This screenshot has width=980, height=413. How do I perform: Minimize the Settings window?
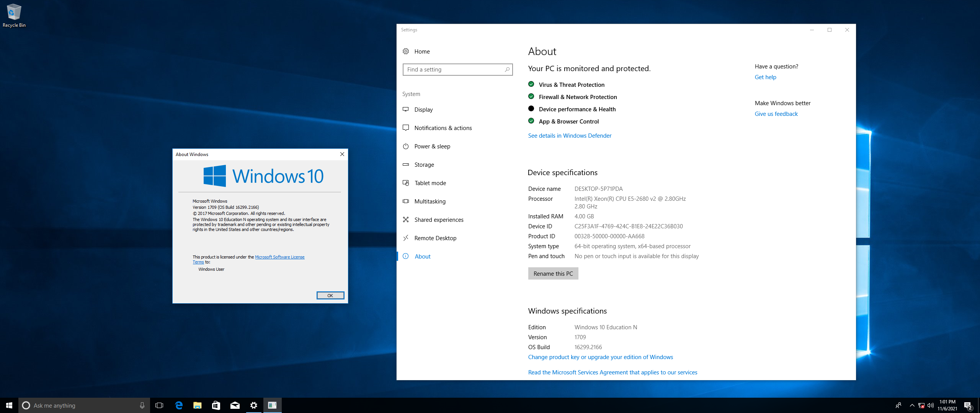pyautogui.click(x=812, y=30)
